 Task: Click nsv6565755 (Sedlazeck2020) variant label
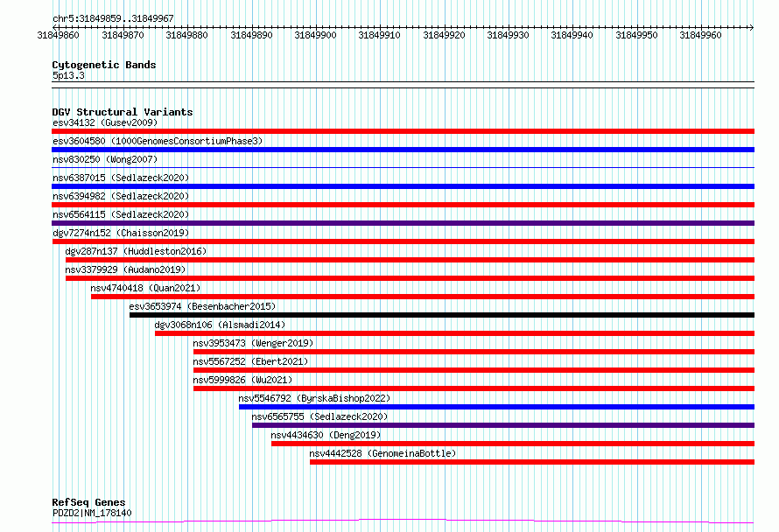(320, 416)
